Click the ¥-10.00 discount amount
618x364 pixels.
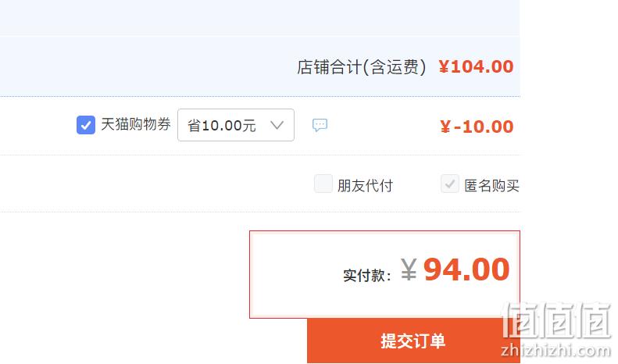[x=477, y=127]
